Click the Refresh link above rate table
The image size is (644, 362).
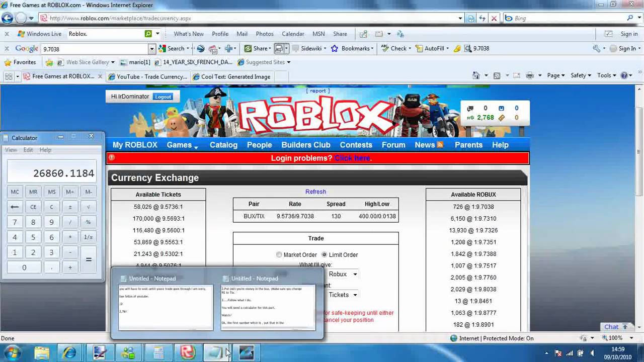click(x=315, y=192)
